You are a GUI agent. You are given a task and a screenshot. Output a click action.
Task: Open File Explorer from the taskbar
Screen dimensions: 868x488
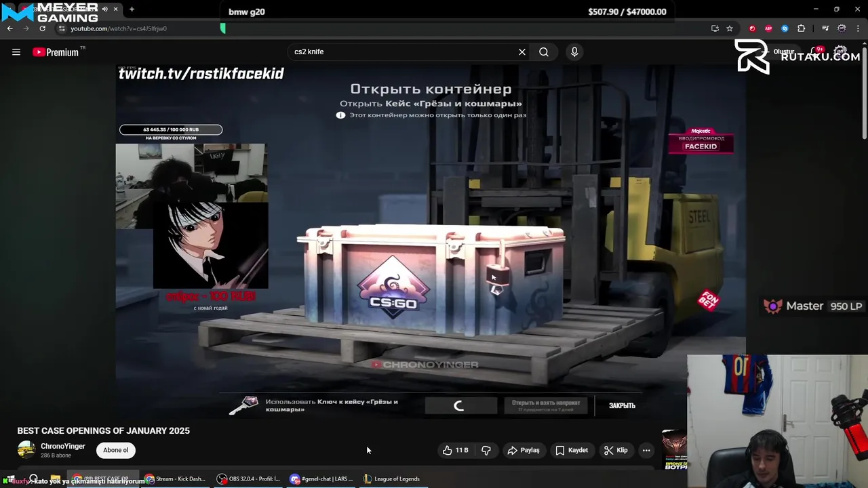55,479
